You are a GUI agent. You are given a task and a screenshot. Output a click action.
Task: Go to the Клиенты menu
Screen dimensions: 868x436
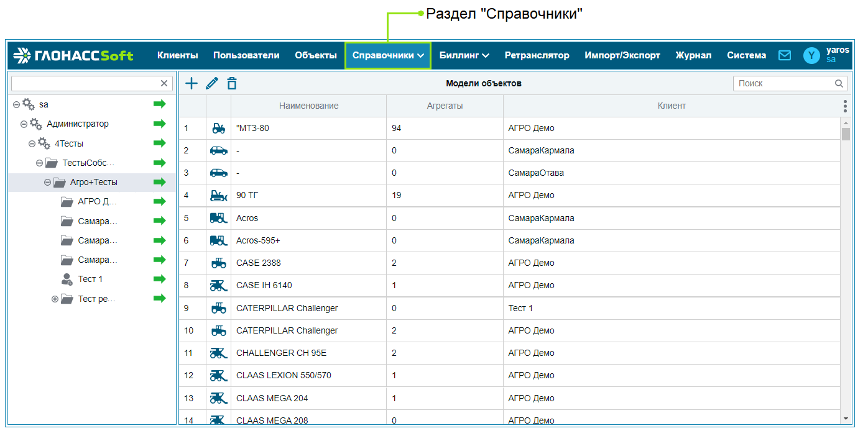pos(177,55)
